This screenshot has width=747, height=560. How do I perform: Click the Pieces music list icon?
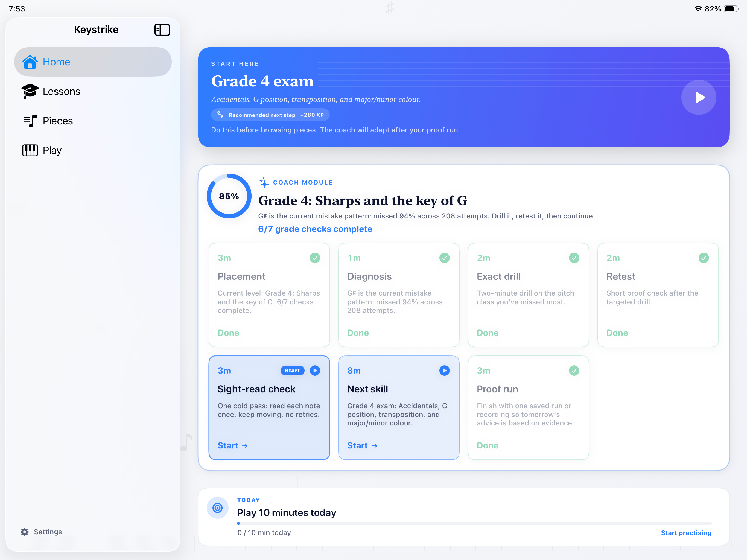tap(30, 121)
